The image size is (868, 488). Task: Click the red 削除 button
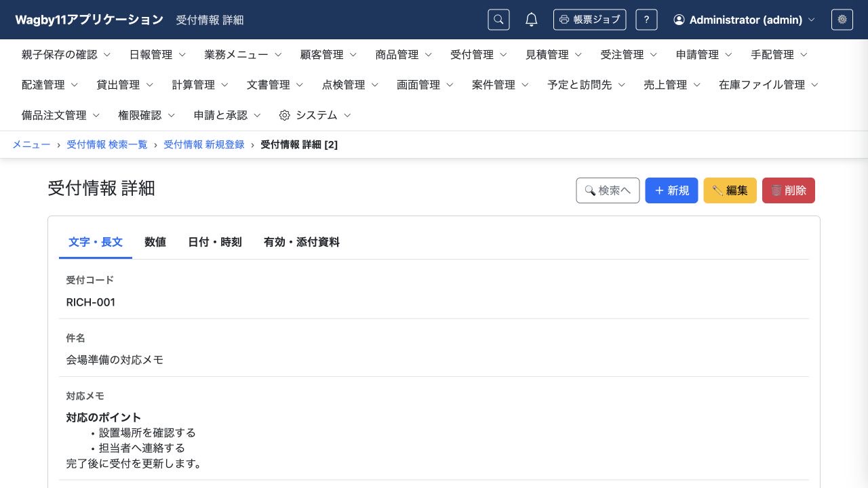point(789,190)
